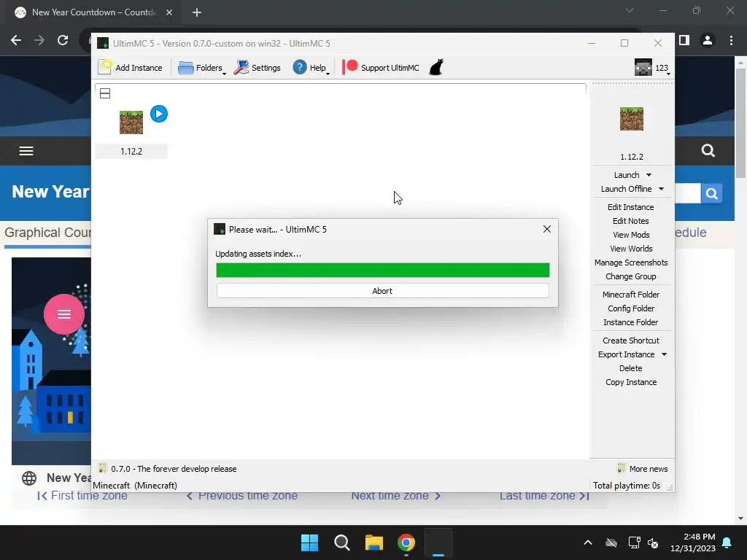
Task: Click Export Instance
Action: 626,354
